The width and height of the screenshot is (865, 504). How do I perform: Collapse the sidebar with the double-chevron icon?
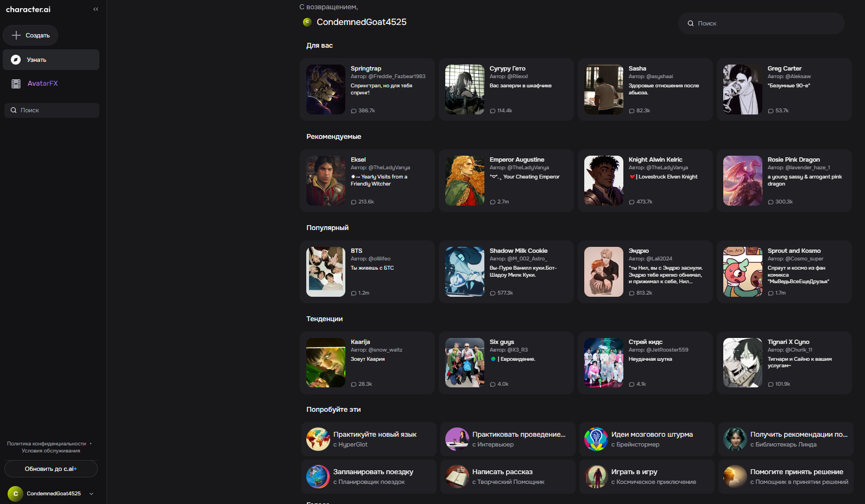pyautogui.click(x=96, y=9)
